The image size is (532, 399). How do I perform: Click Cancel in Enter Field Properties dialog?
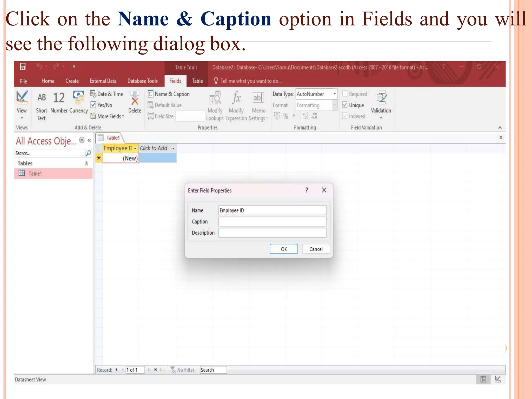316,249
